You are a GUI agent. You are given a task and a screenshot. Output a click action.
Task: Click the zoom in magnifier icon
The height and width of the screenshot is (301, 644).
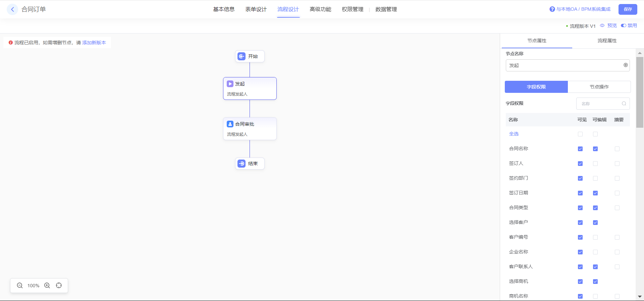tap(47, 286)
